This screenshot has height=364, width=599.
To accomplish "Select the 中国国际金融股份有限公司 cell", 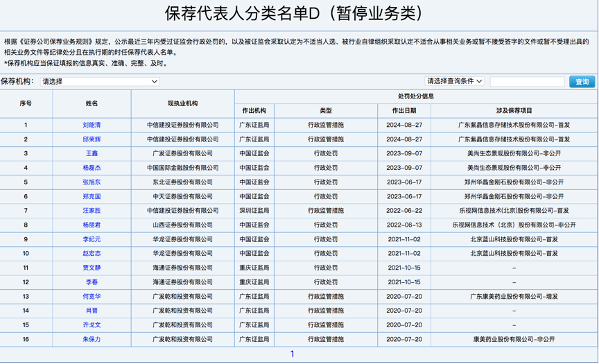I will coord(182,168).
